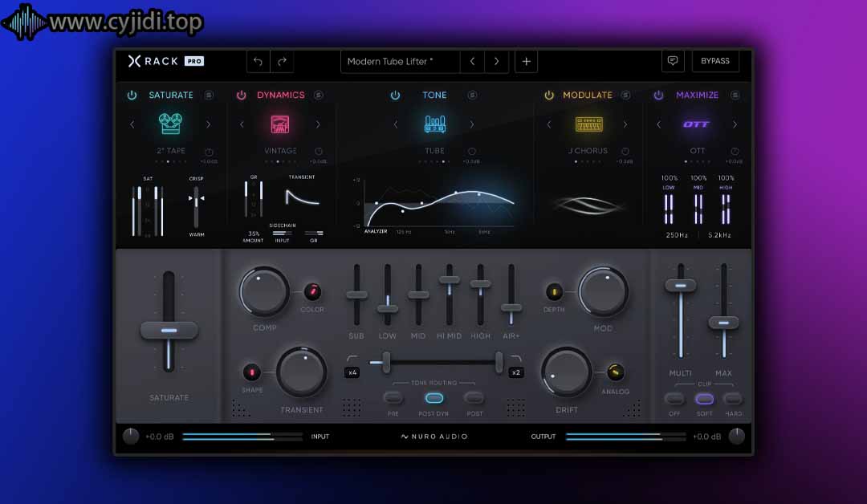Click the Shape knob near Transient
This screenshot has width=867, height=504.
click(x=251, y=372)
